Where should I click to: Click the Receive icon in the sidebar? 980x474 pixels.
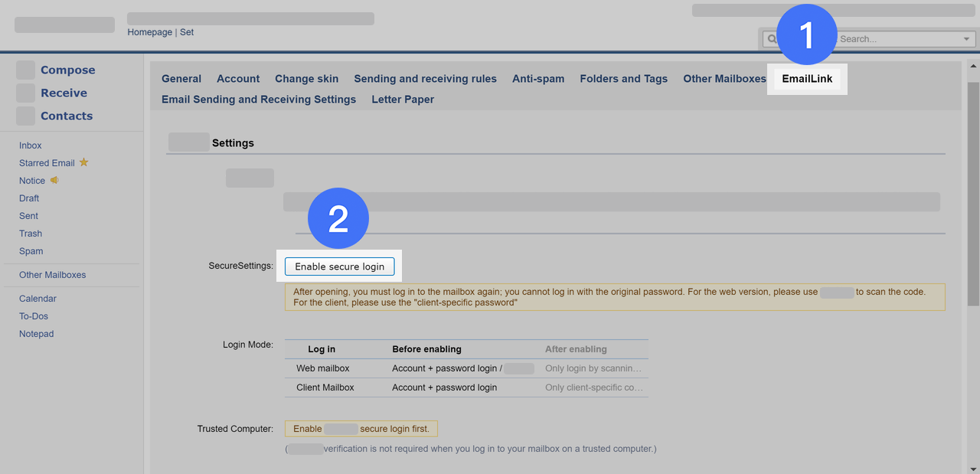25,92
